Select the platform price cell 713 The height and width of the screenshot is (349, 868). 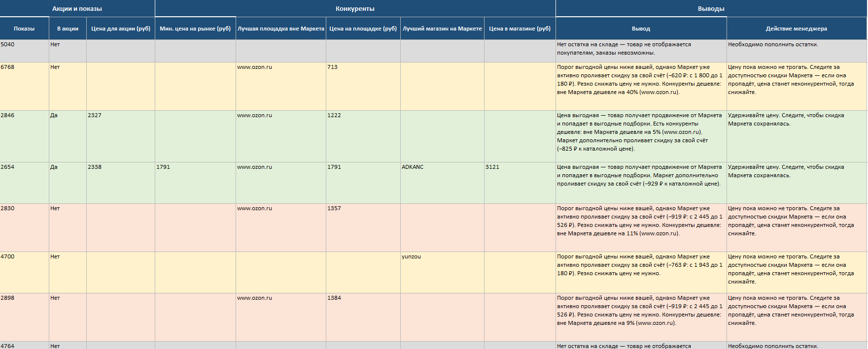click(363, 86)
